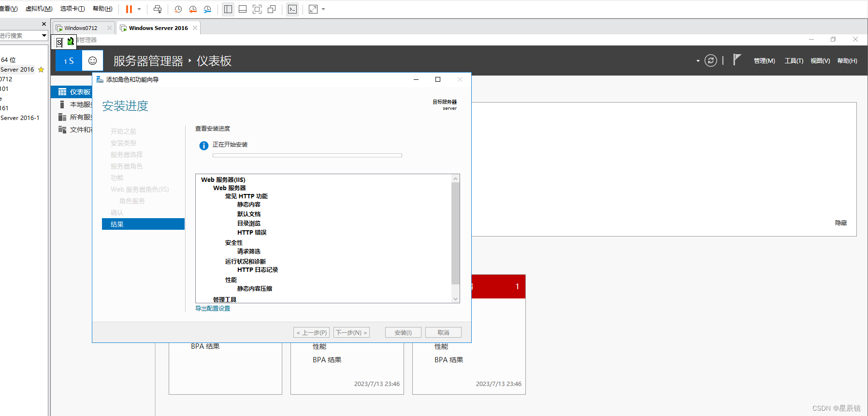868x416 pixels.
Task: Select the Windows Server 2016 tab
Action: (x=158, y=28)
